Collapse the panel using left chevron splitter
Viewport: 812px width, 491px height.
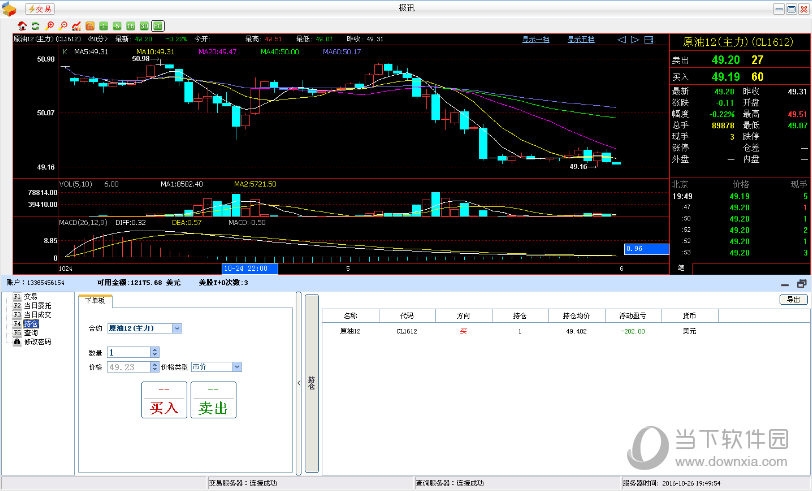click(x=299, y=381)
